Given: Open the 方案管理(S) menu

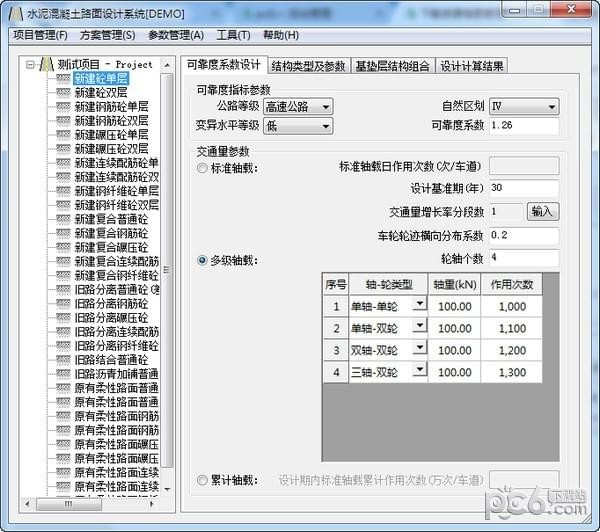Looking at the screenshot, I should pos(108,35).
